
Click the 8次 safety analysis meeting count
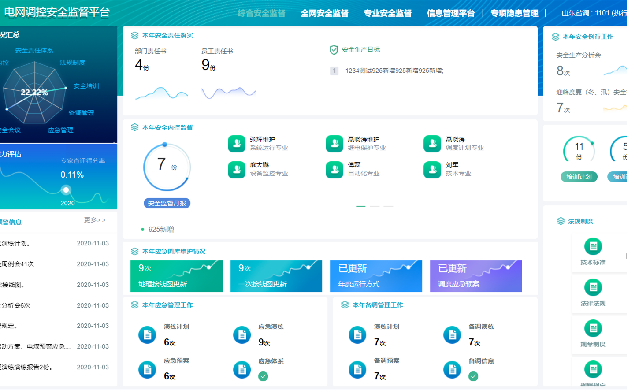coord(563,71)
